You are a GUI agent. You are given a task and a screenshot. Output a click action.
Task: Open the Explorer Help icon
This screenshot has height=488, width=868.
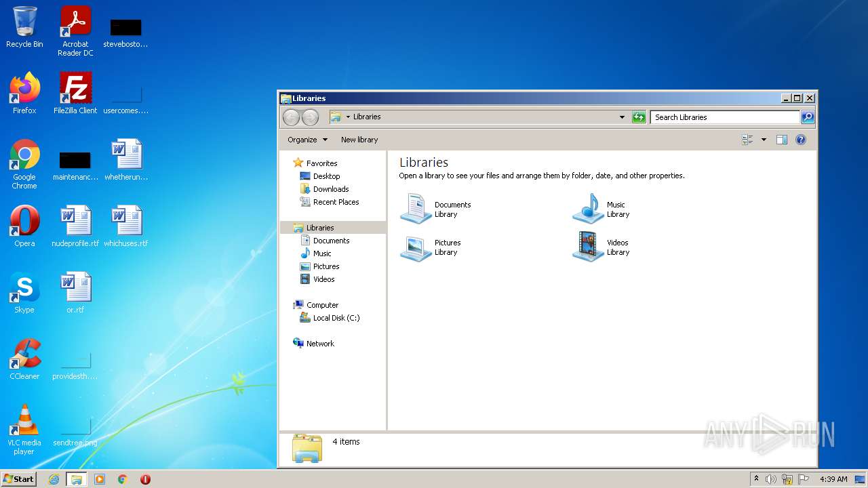coord(801,140)
